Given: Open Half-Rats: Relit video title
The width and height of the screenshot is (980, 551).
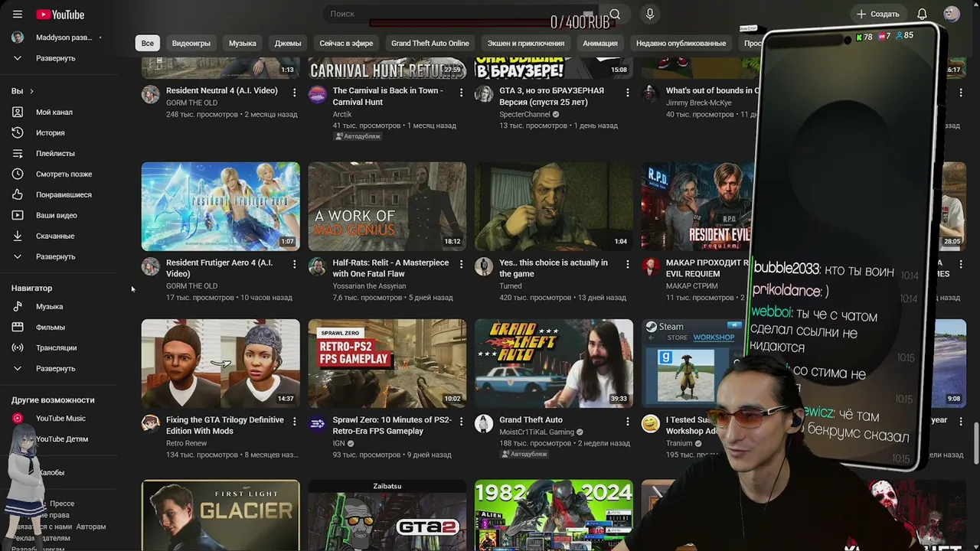Looking at the screenshot, I should 390,268.
